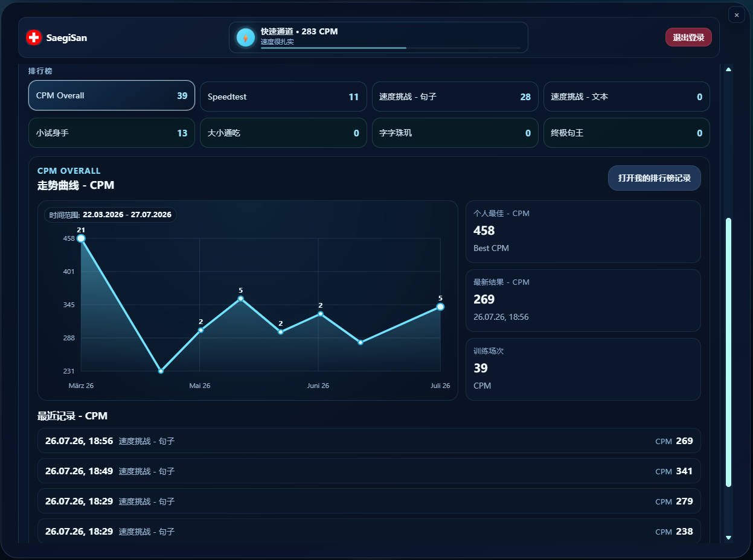
Task: Click the 最近记录 - CPM heading
Action: click(x=72, y=416)
